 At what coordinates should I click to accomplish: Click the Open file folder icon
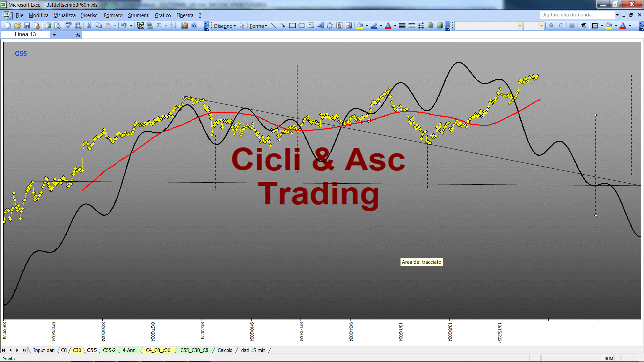point(18,25)
